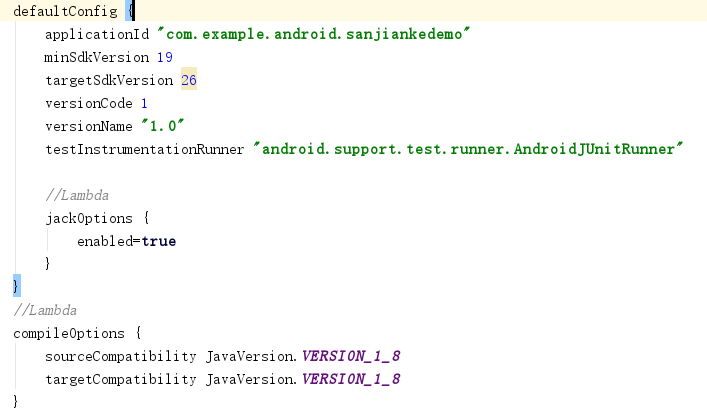
Task: Click the highlighted 26 value
Action: tap(188, 80)
